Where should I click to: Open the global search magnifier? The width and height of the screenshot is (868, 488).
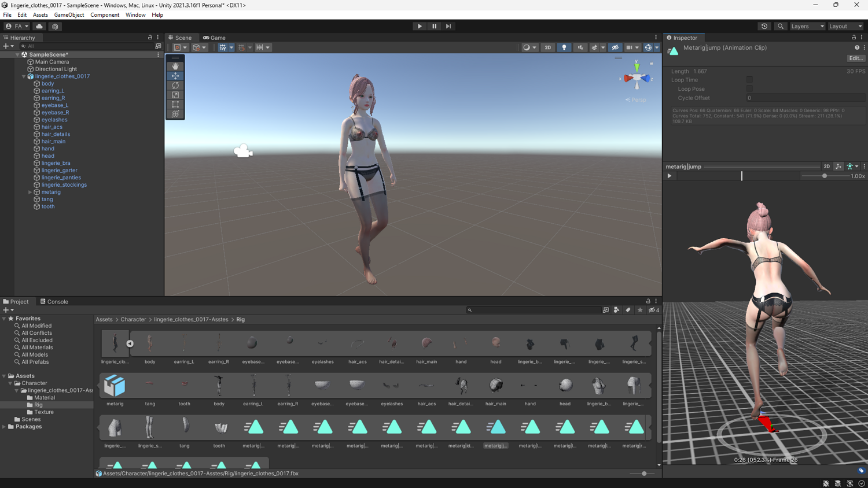point(781,26)
